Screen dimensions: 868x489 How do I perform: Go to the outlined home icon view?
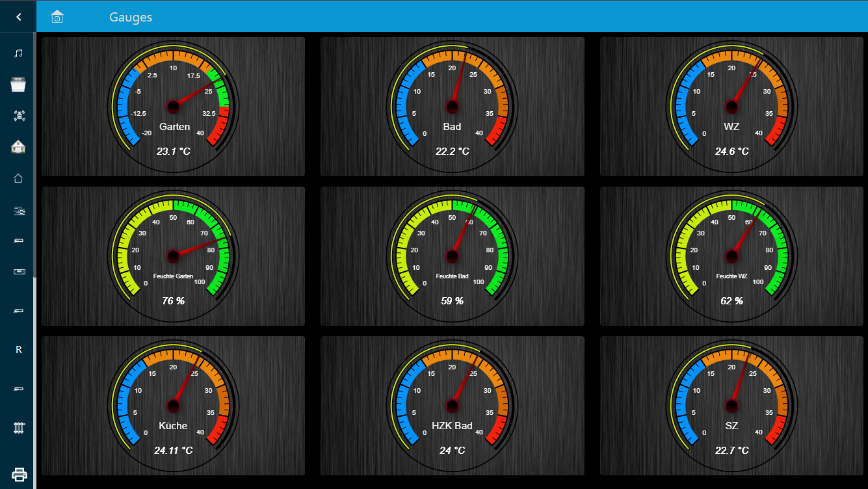tap(18, 178)
